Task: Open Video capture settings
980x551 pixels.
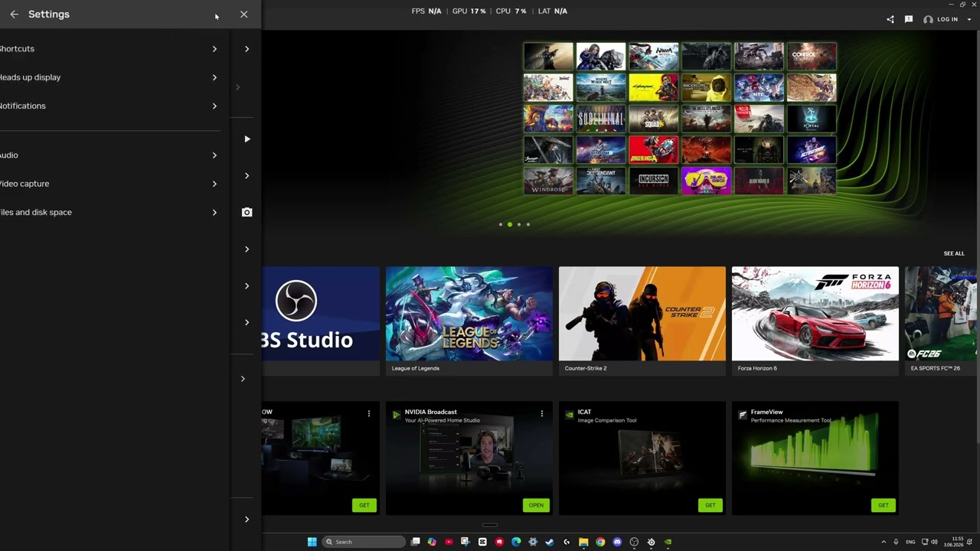Action: click(110, 184)
